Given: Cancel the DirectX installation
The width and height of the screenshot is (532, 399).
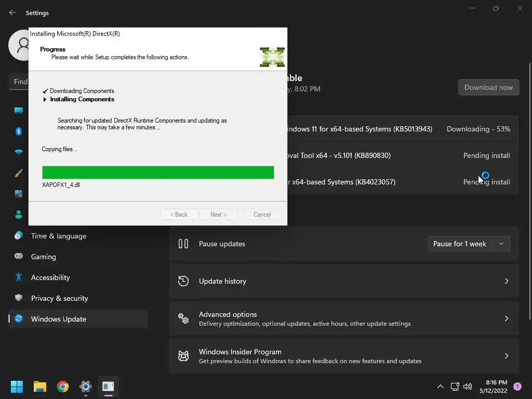Looking at the screenshot, I should [x=262, y=215].
